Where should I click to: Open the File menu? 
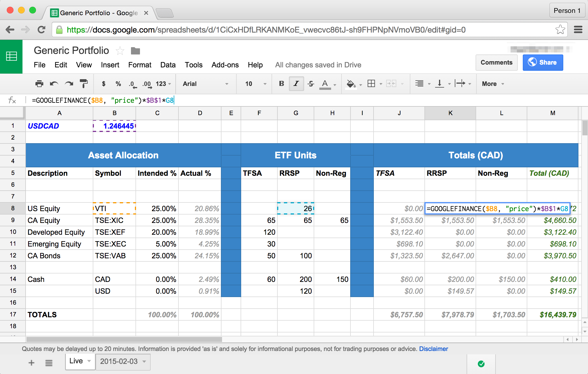click(x=40, y=65)
